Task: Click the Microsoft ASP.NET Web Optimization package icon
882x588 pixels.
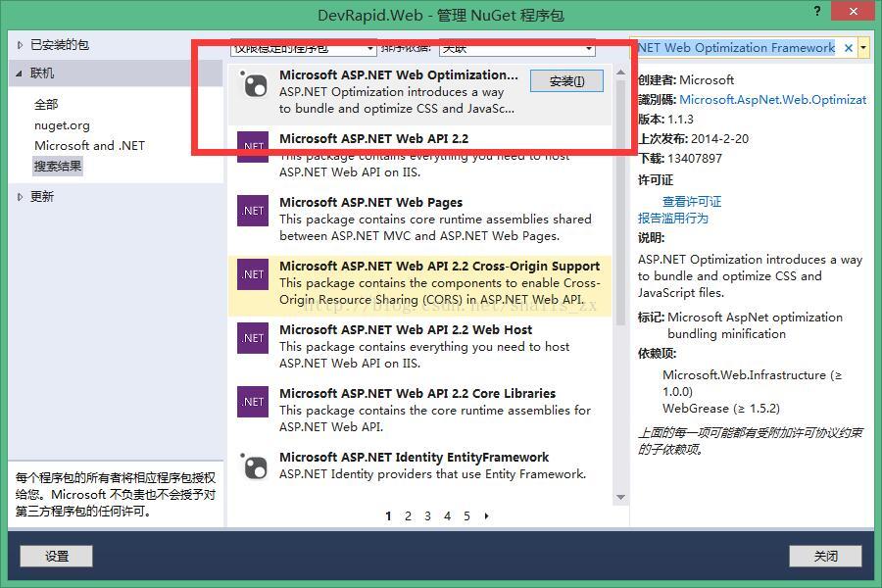Action: (x=254, y=85)
